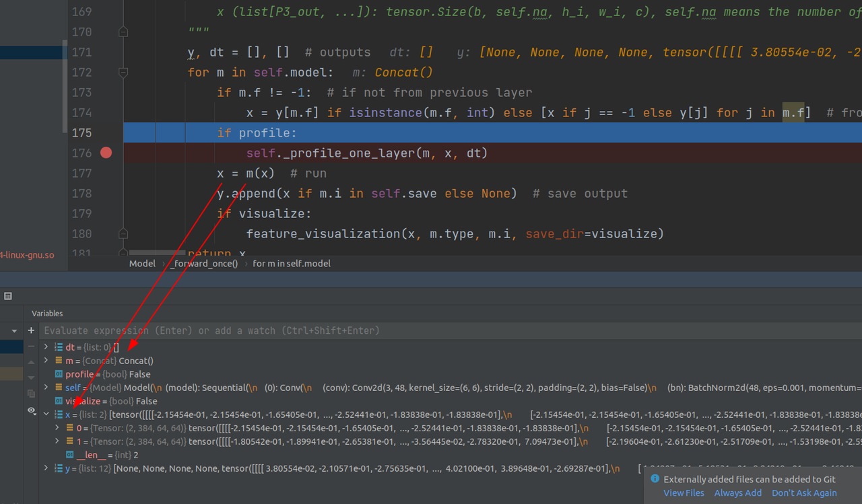This screenshot has width=862, height=504.
Task: Click 'for m in self.model' breadcrumb
Action: [x=292, y=264]
